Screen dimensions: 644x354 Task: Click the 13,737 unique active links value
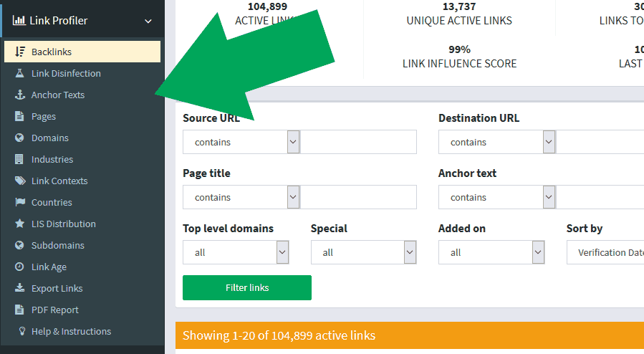(459, 6)
